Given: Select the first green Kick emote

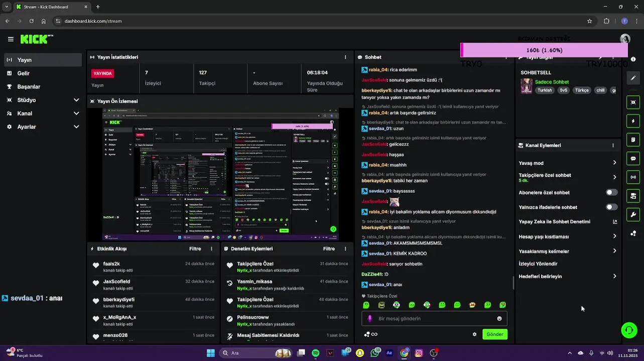Looking at the screenshot, I should [x=366, y=305].
